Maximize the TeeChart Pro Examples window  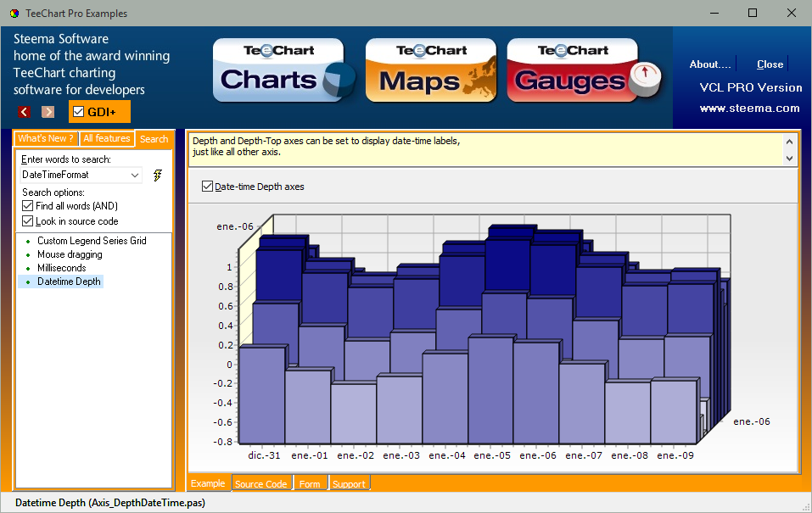pos(753,13)
